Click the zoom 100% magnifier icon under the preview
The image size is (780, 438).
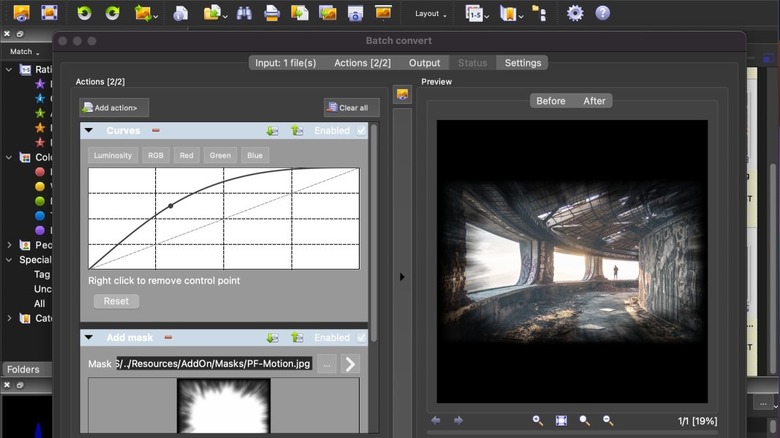(585, 421)
